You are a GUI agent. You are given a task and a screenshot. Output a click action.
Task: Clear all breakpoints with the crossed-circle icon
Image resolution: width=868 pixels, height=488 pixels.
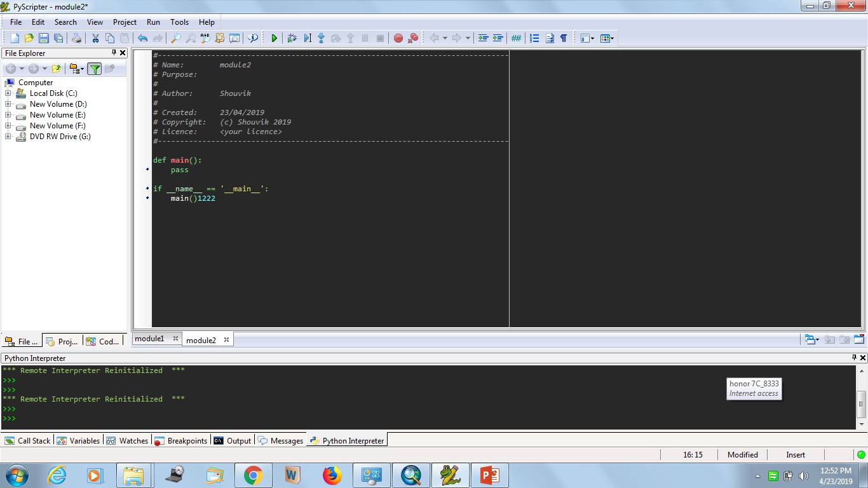(x=413, y=38)
